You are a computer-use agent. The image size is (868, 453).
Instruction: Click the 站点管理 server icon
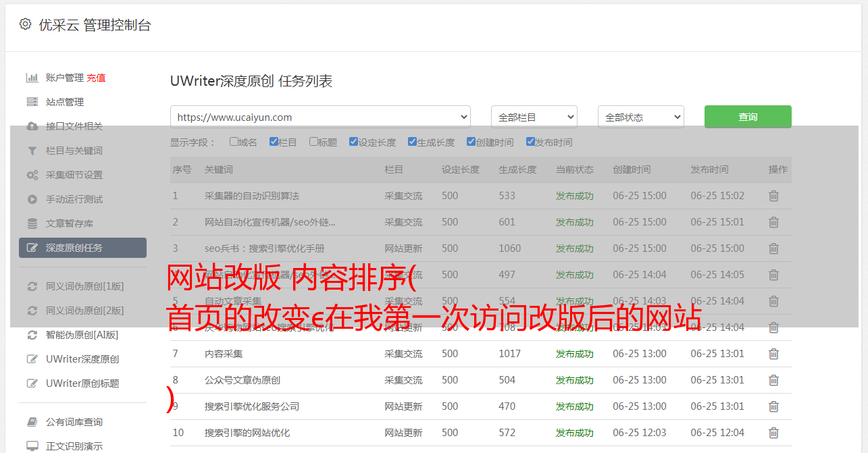coord(32,102)
